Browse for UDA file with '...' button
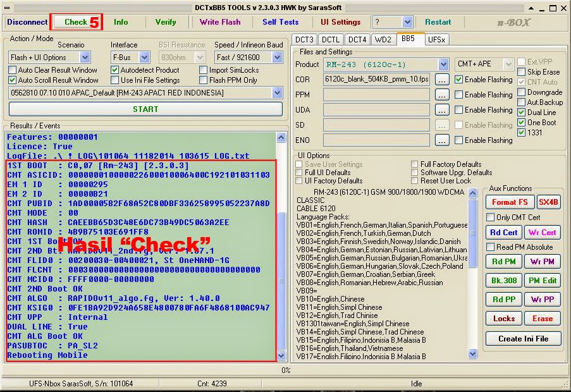Screen dimensions: 571x392 [442, 109]
